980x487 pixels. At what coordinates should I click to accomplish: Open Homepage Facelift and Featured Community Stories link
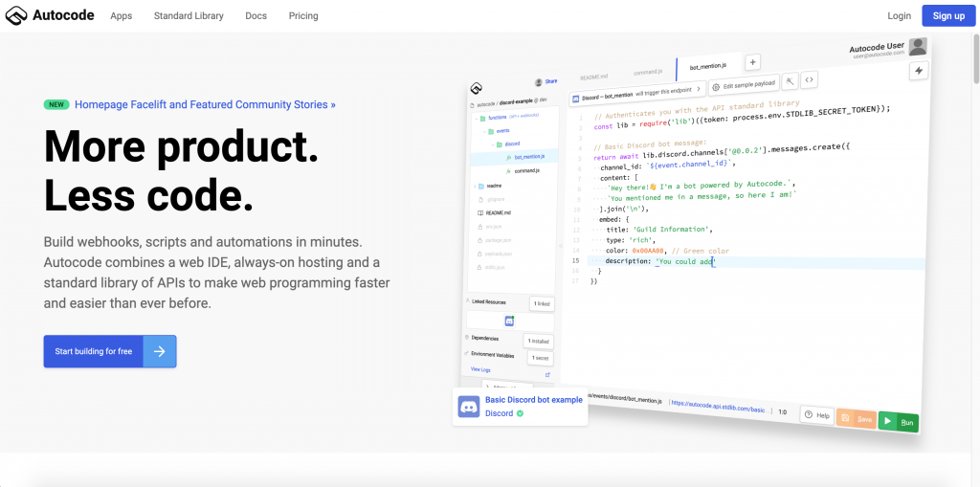205,104
